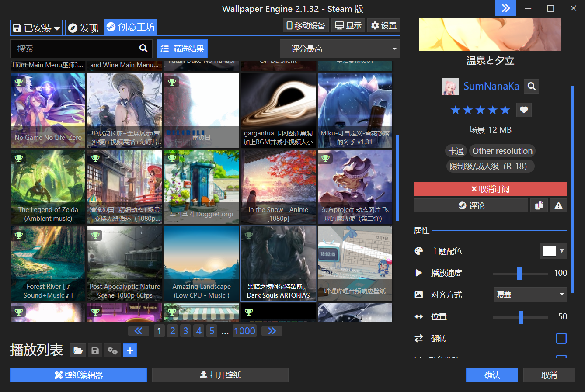
Task: Select the 创意工坊 tab
Action: 130,27
